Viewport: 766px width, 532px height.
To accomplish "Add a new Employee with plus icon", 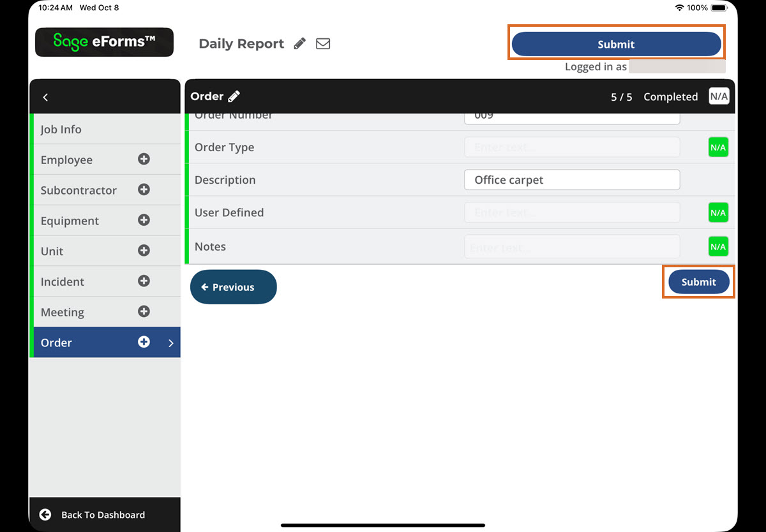I will click(x=144, y=159).
